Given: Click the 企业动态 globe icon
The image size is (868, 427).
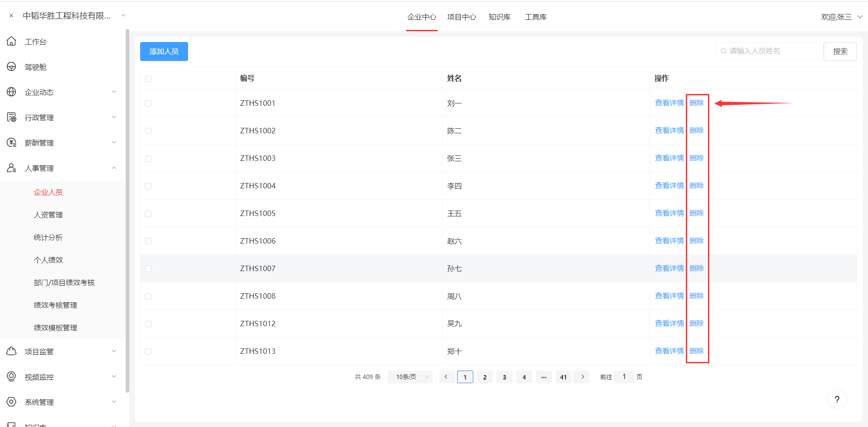Looking at the screenshot, I should pos(12,92).
